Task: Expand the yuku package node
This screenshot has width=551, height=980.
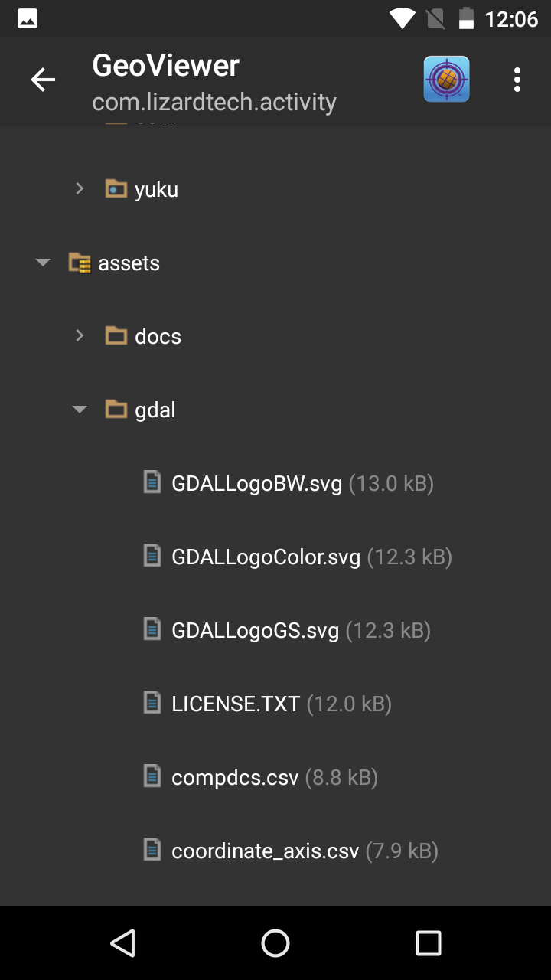Action: pyautogui.click(x=80, y=188)
